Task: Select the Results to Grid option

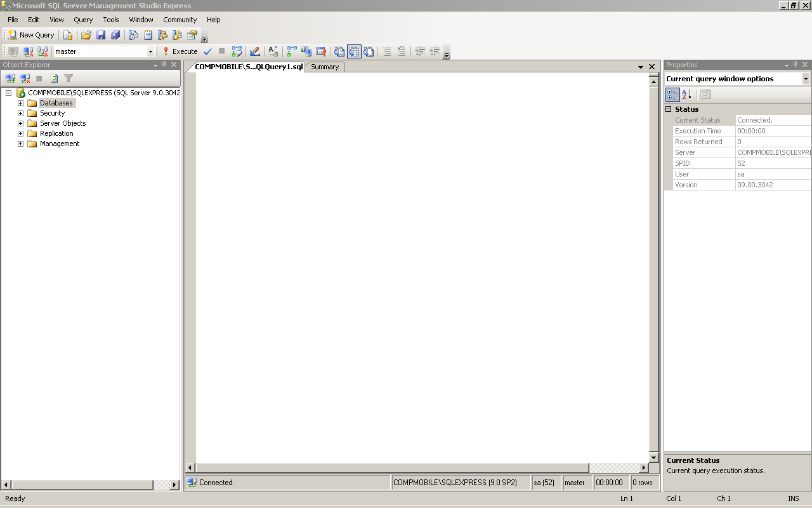Action: pos(354,51)
